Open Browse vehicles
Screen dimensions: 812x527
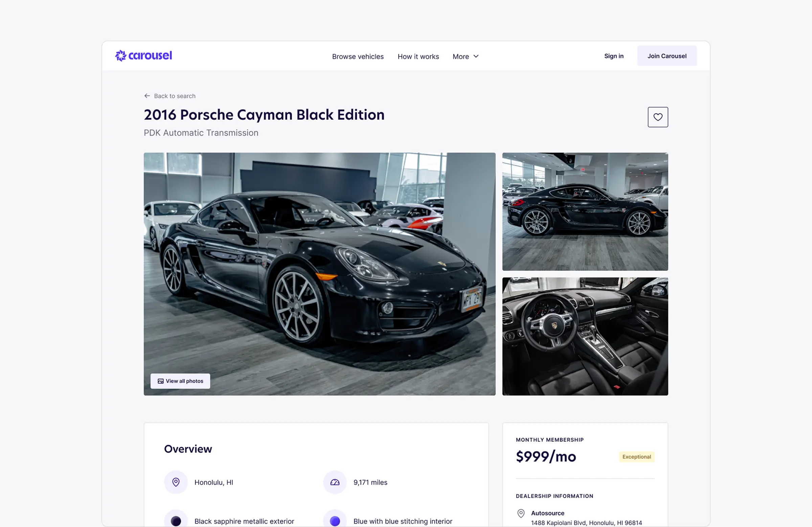[358, 56]
